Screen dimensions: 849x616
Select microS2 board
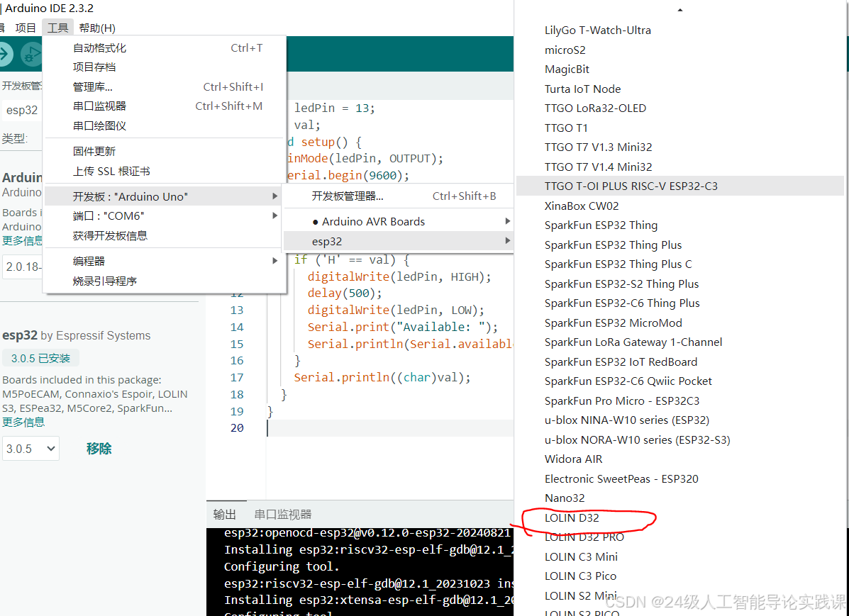(x=679, y=50)
